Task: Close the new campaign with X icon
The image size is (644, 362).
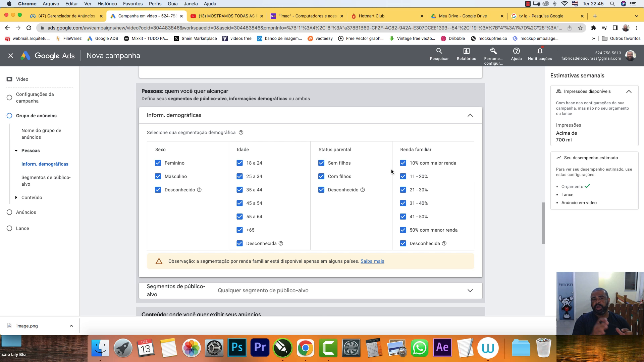Action: (x=11, y=56)
